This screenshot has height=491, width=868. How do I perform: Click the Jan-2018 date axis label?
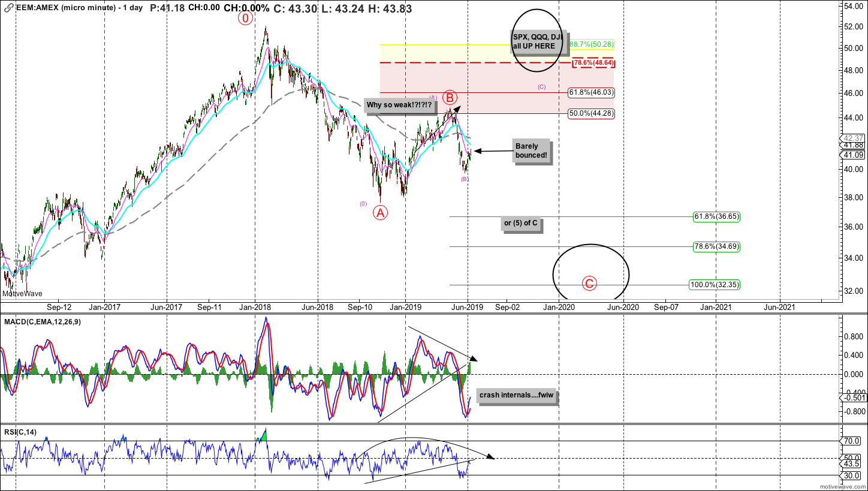click(256, 307)
